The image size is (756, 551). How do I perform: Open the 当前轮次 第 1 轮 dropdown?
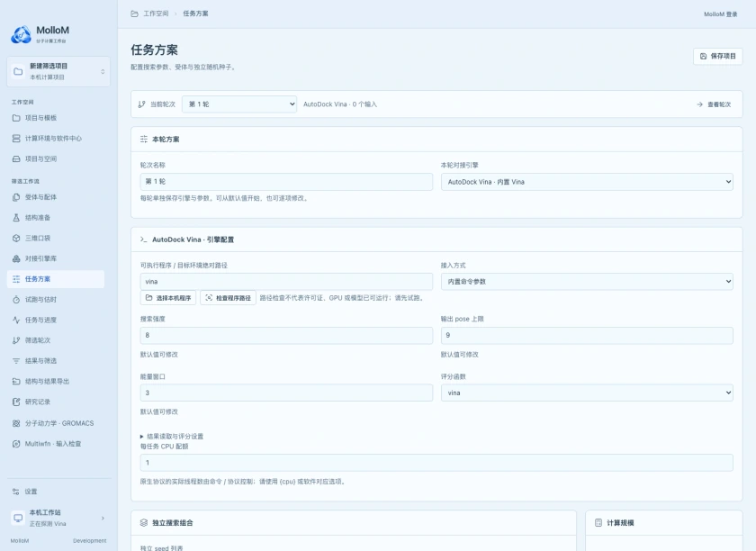click(239, 104)
